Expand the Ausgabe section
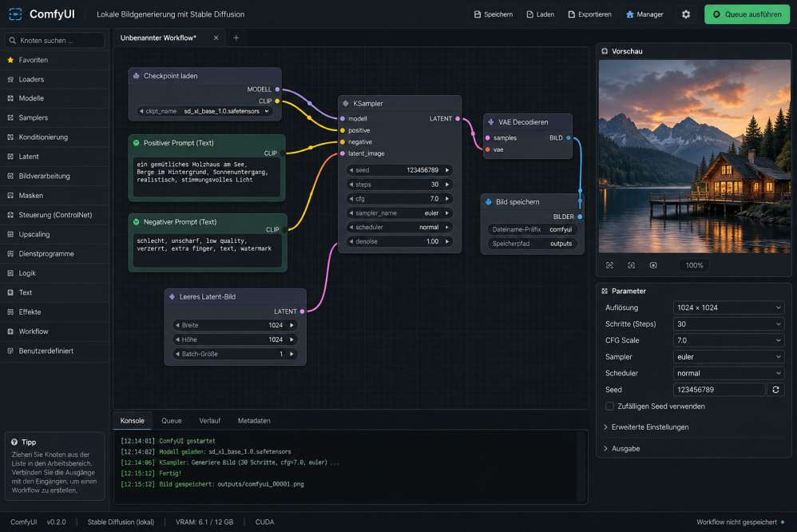 pos(621,449)
